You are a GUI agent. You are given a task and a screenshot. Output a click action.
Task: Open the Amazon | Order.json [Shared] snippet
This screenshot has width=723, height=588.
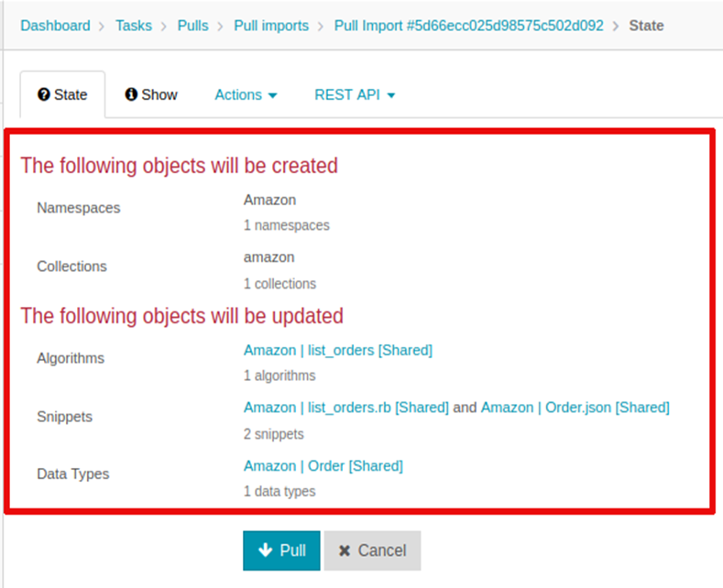click(575, 408)
